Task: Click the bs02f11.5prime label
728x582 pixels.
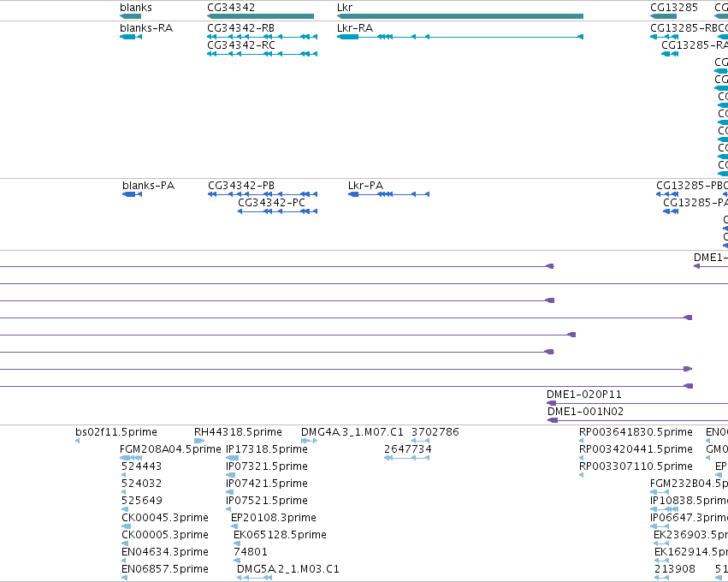Action: 116,432
